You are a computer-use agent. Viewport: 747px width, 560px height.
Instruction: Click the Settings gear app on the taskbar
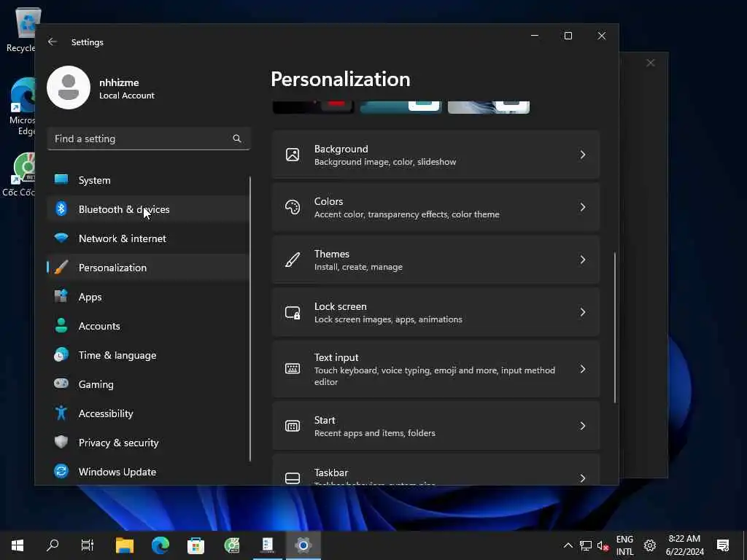click(x=303, y=545)
